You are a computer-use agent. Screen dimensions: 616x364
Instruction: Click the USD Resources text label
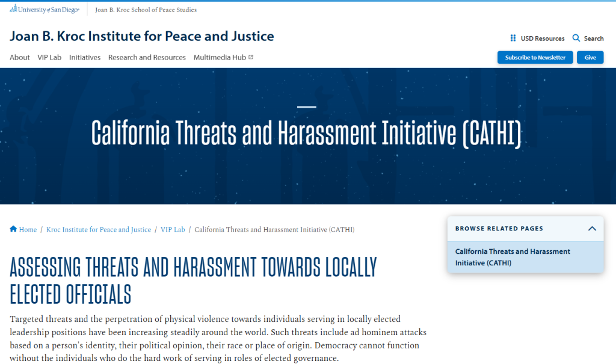[x=543, y=39]
